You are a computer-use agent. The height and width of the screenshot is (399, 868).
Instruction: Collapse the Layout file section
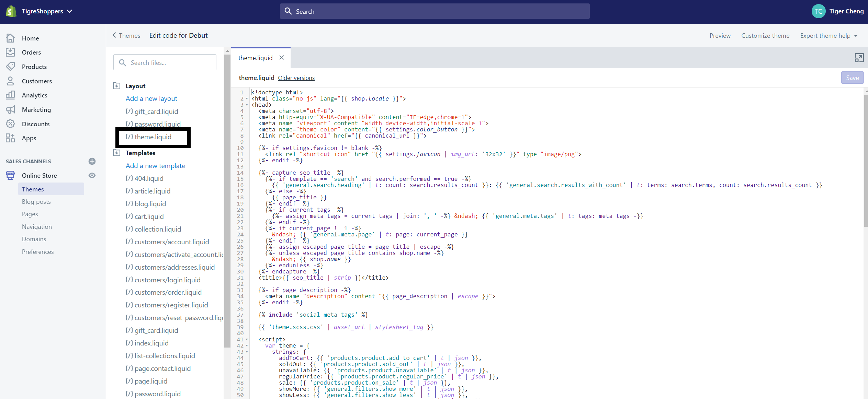point(116,85)
